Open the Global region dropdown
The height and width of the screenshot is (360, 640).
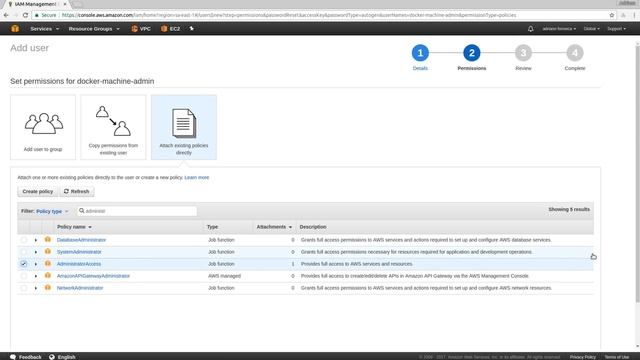pyautogui.click(x=591, y=29)
